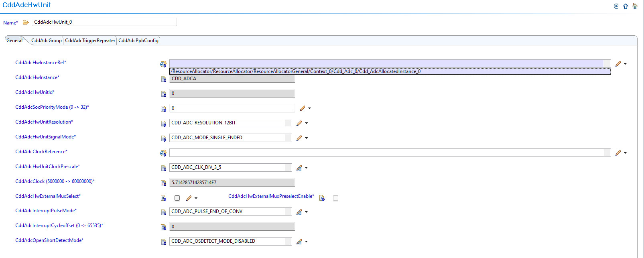Image resolution: width=644 pixels, height=258 pixels.
Task: Enable the CddAdcHwExternalMuxSelect checkbox
Action: coord(177,198)
